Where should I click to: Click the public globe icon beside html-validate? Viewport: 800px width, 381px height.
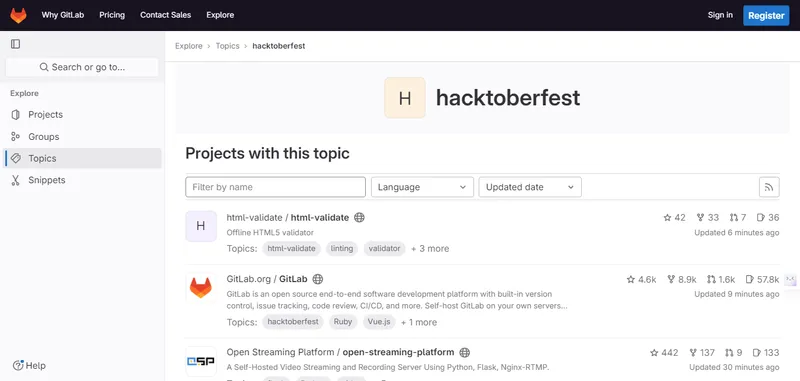[x=359, y=218]
